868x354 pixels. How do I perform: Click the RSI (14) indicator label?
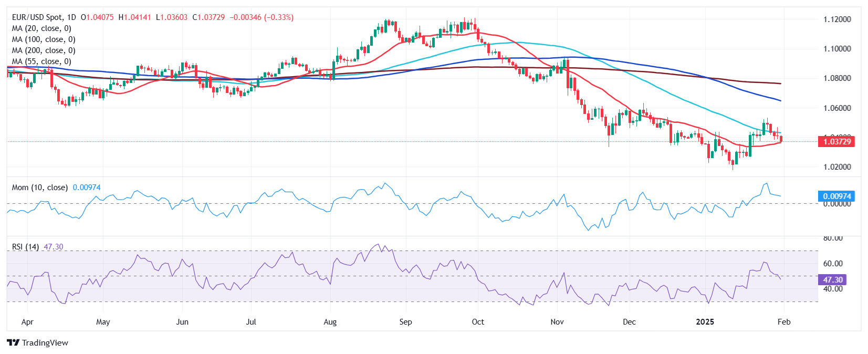25,247
